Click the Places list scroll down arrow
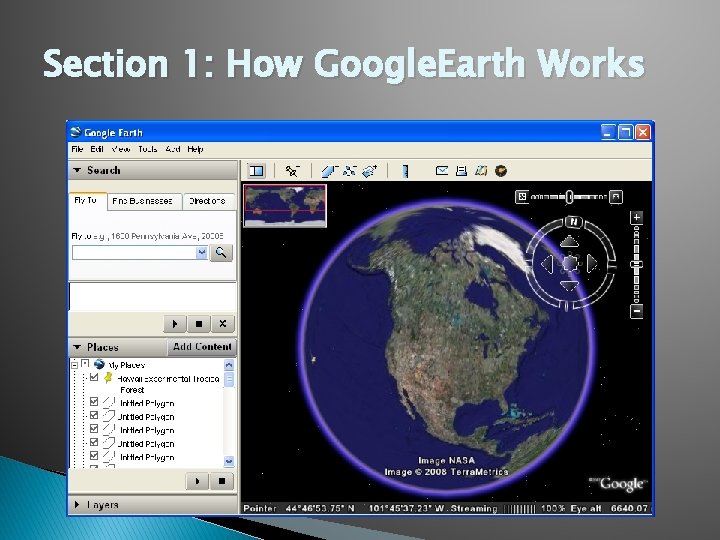Image resolution: width=720 pixels, height=540 pixels. click(x=229, y=461)
